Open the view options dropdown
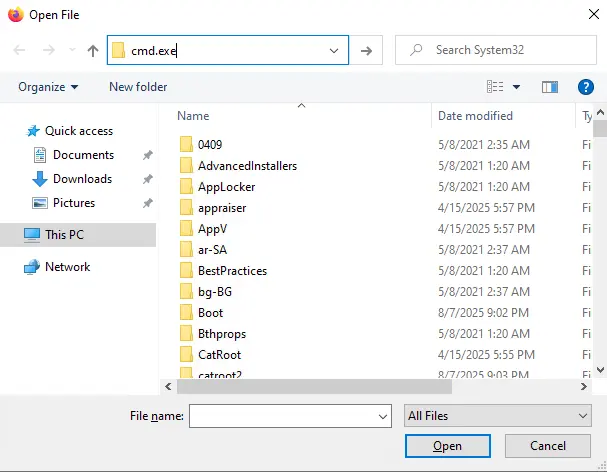 pos(516,87)
